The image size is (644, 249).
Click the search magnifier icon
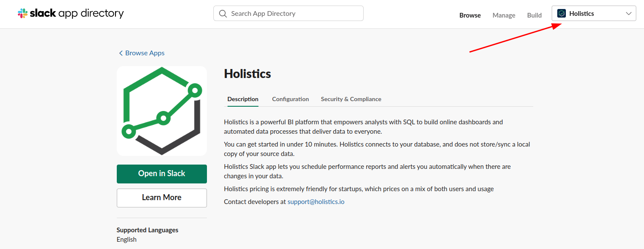(x=223, y=14)
